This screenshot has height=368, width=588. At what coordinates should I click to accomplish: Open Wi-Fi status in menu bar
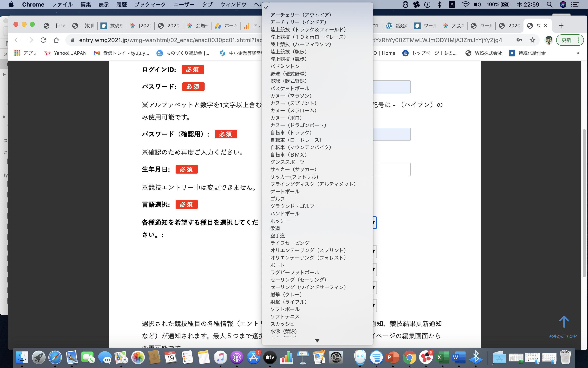[465, 4]
